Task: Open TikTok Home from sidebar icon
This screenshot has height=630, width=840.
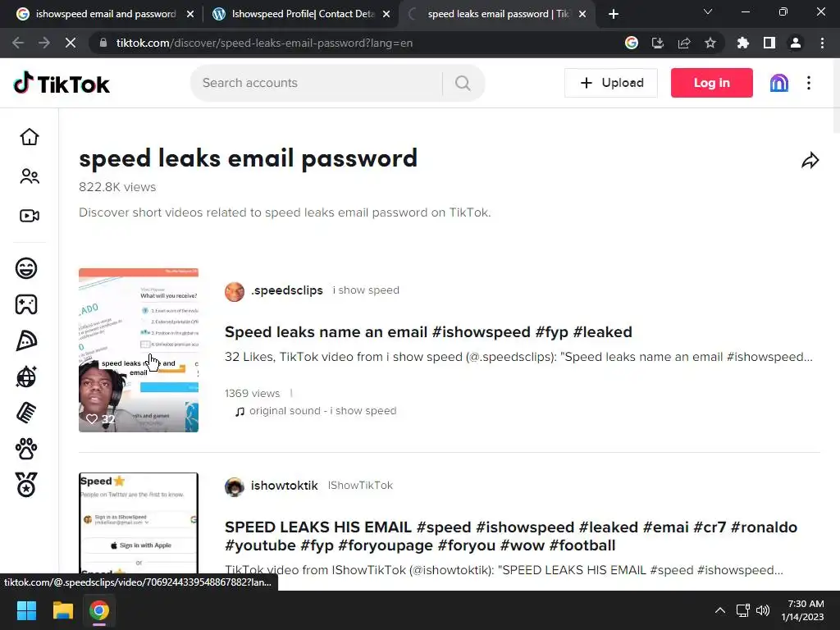Action: pyautogui.click(x=30, y=137)
